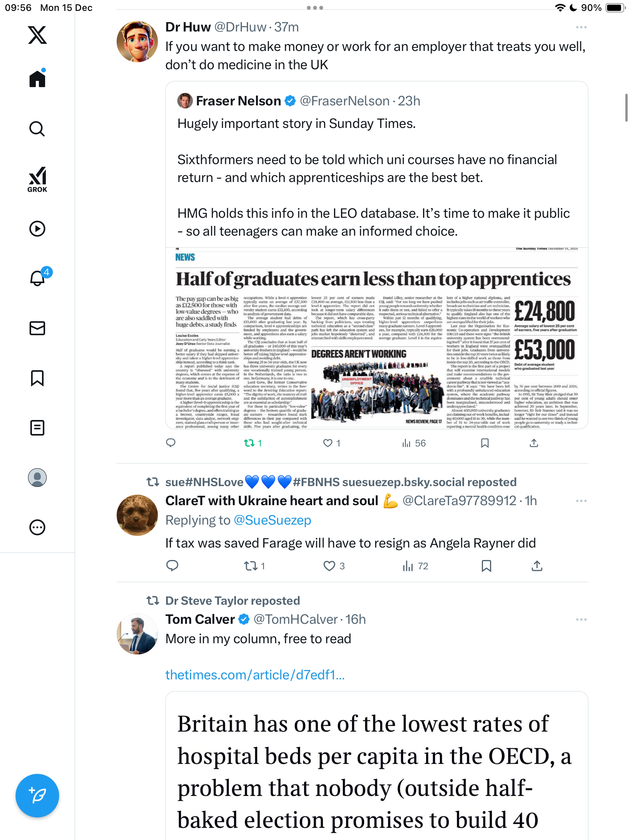Open more options on Dr Huw's post
Screen dimensions: 630x840
tap(581, 27)
